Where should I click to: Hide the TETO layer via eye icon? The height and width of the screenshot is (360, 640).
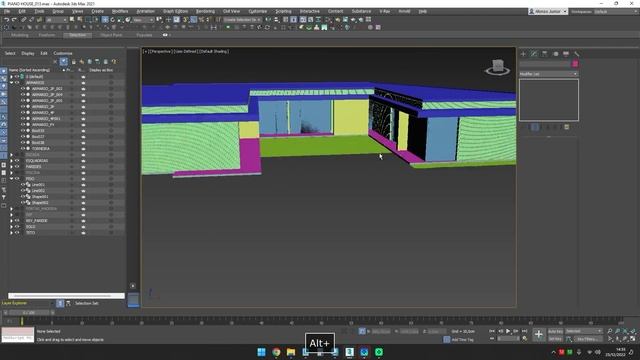coord(17,233)
